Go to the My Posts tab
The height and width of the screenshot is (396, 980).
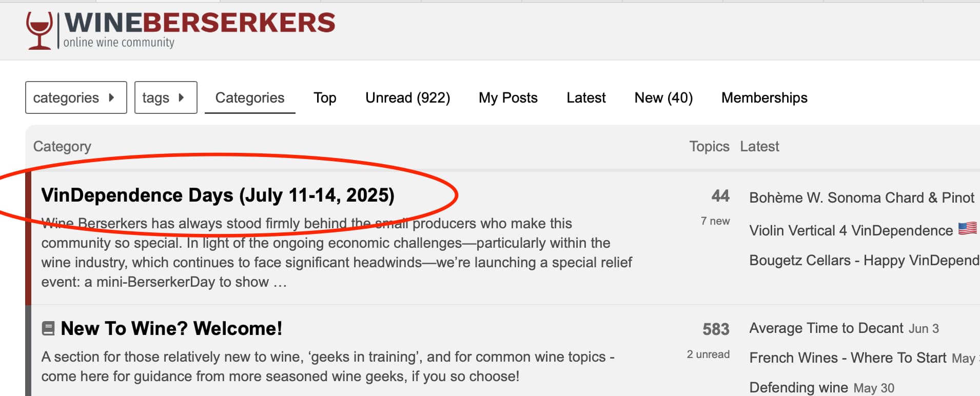coord(508,97)
